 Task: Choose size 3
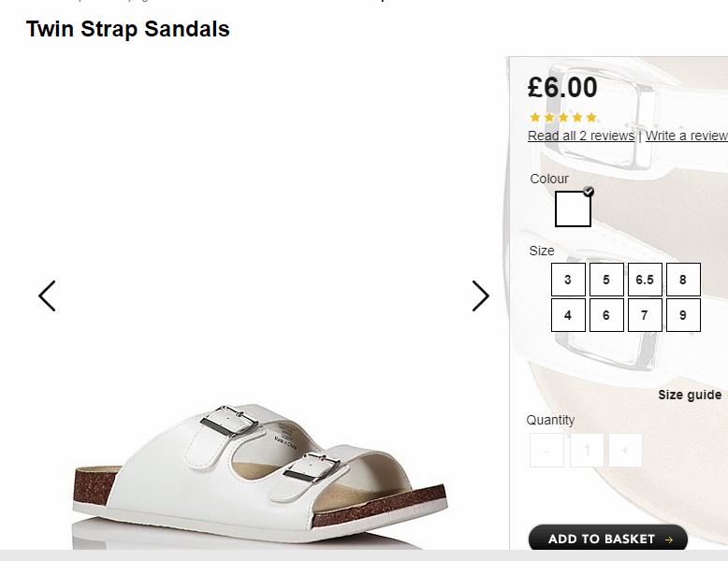(x=568, y=280)
